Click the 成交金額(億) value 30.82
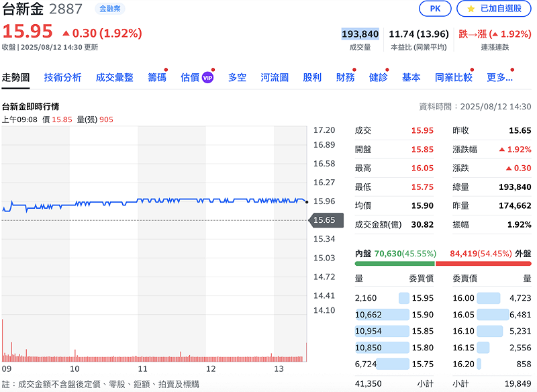This screenshot has width=537, height=392. click(x=422, y=225)
